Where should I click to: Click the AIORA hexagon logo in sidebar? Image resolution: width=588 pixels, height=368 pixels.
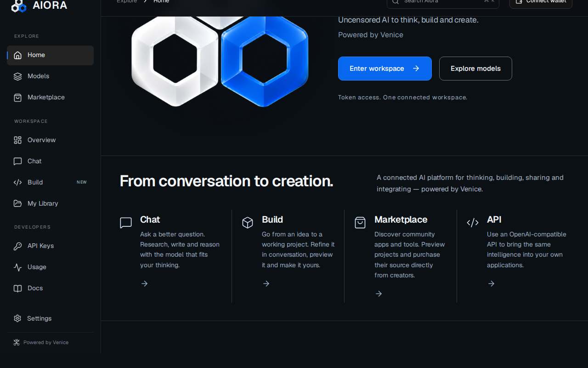19,6
